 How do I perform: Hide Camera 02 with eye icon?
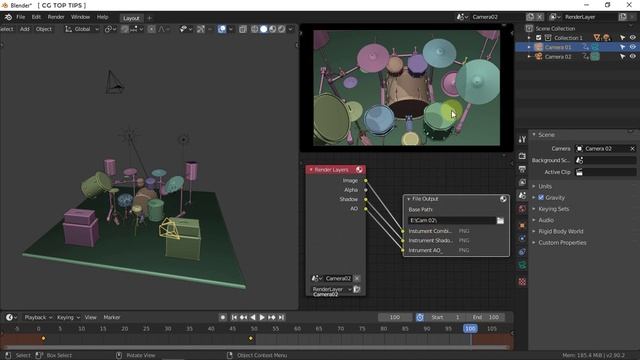(632, 57)
